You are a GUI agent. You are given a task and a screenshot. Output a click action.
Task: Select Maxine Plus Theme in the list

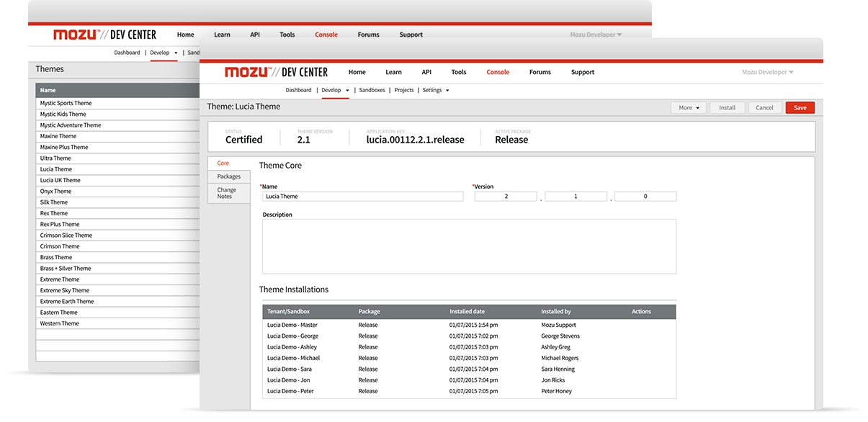[x=118, y=147]
